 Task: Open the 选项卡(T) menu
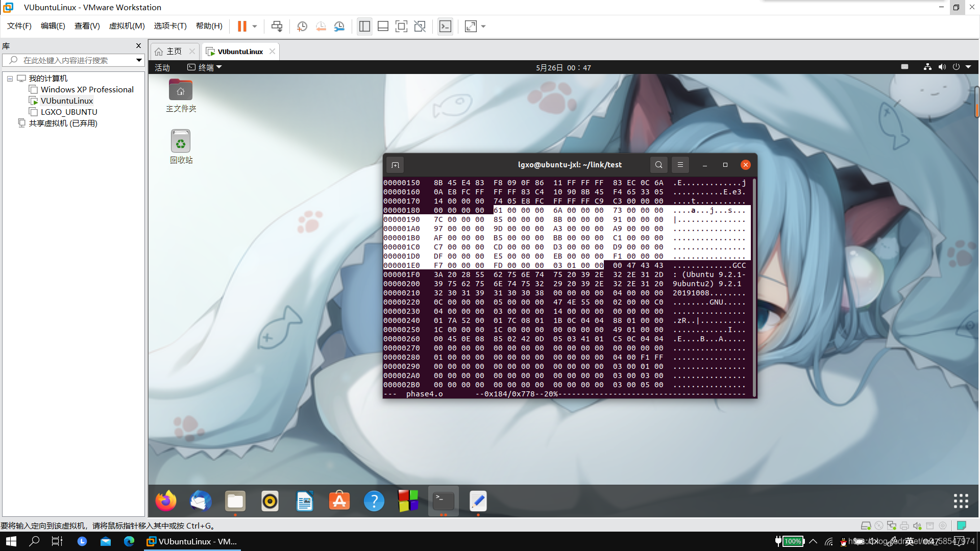tap(170, 26)
